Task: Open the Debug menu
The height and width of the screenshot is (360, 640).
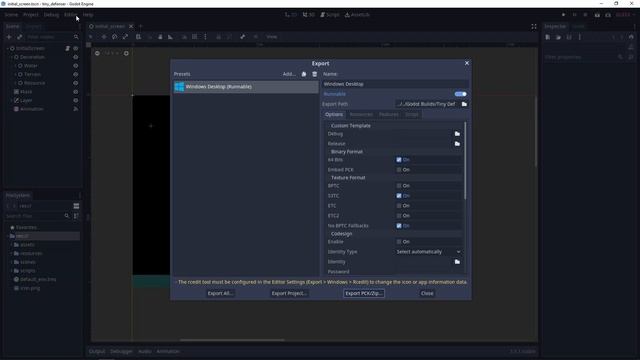Action: (51, 15)
